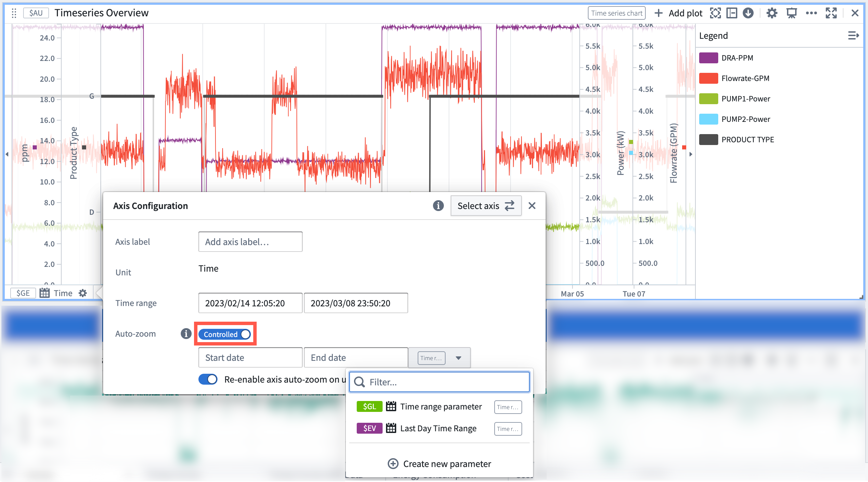Click the Auto-zoom info icon

click(x=186, y=334)
